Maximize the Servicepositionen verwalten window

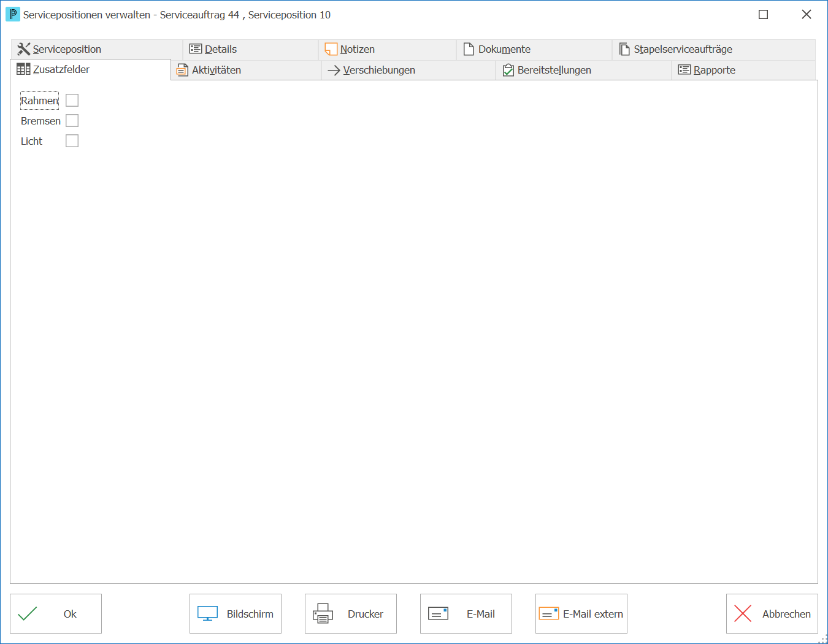pos(764,15)
